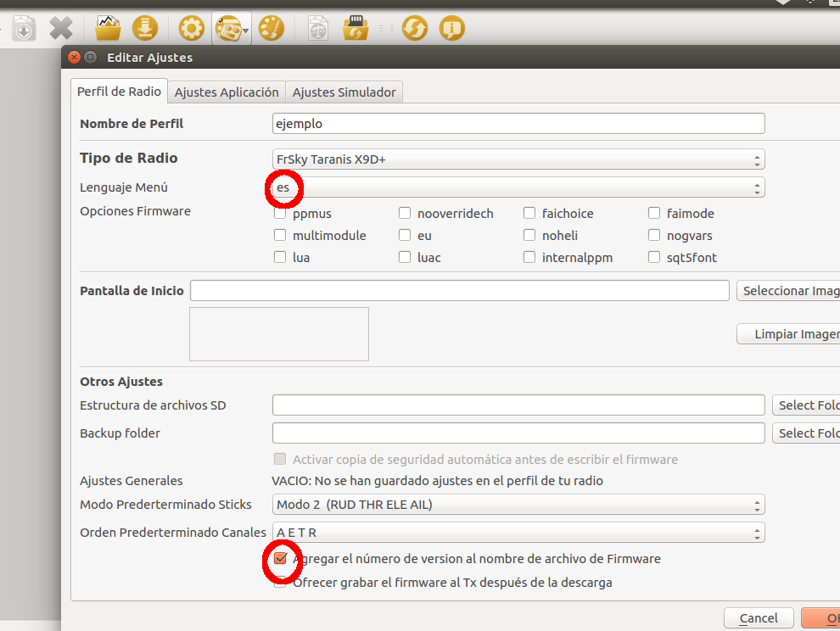Check the sqt5font option
The height and width of the screenshot is (631, 840).
654,257
